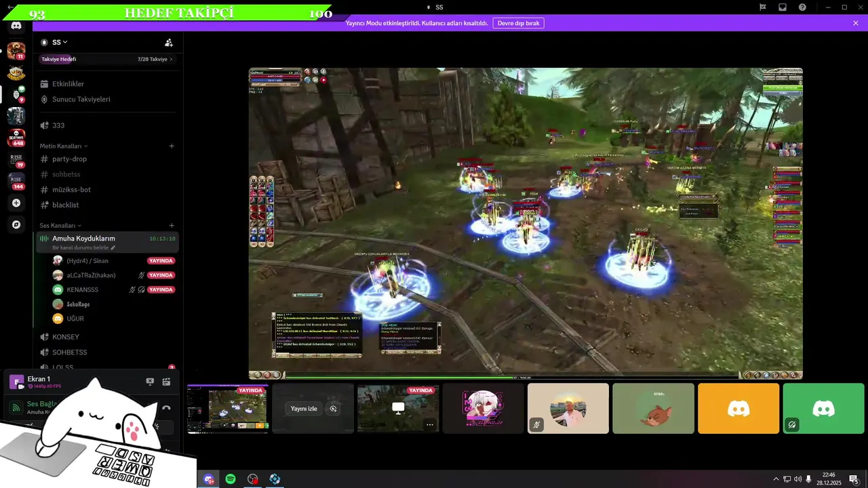Pop out stream icon beside Yayını izle
Viewport: 868px width, 488px height.
[333, 409]
